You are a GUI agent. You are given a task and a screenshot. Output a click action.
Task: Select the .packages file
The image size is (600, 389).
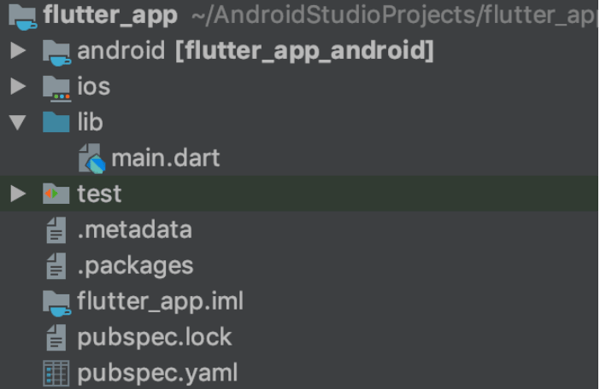135,266
